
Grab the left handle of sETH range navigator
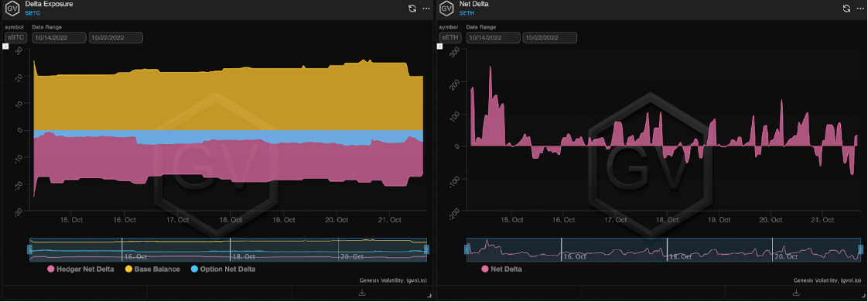(x=466, y=250)
